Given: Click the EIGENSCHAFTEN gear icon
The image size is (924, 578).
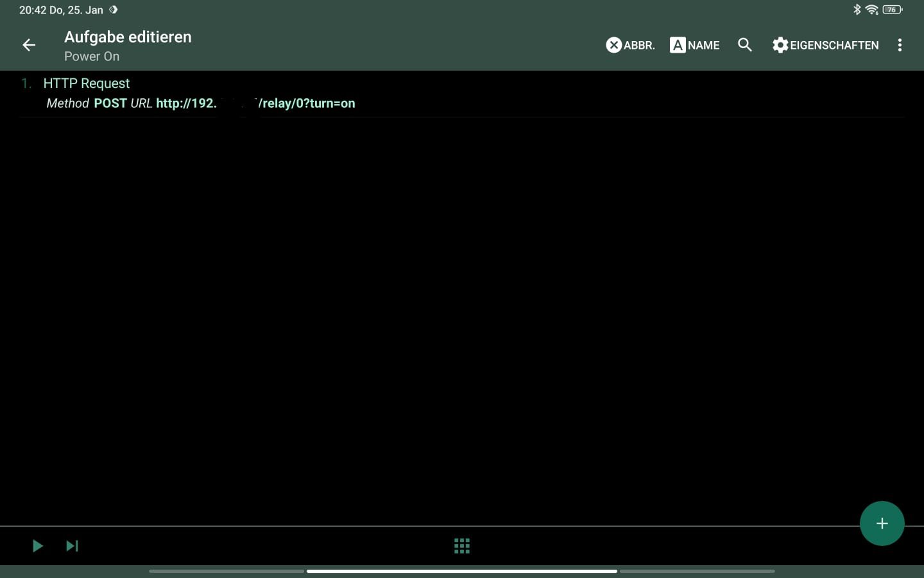Looking at the screenshot, I should click(780, 45).
